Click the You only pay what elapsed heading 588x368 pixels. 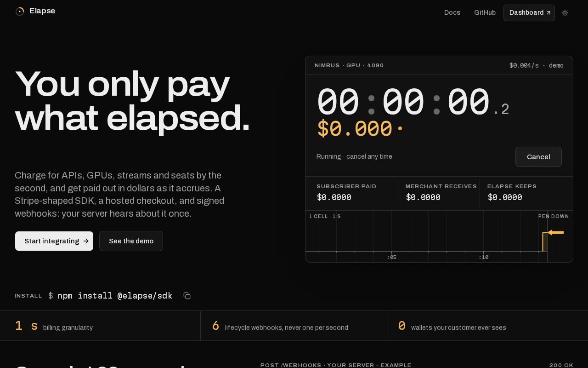[133, 101]
